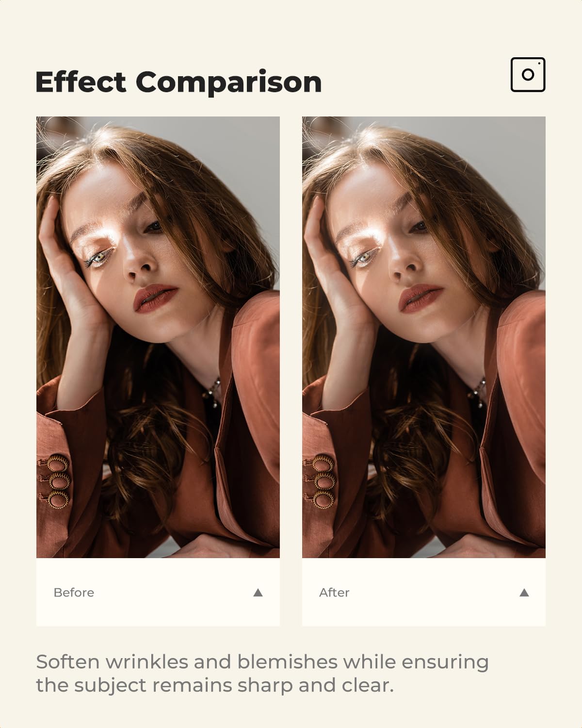Expand the Before caption triangle
Image resolution: width=582 pixels, height=728 pixels.
tap(258, 593)
